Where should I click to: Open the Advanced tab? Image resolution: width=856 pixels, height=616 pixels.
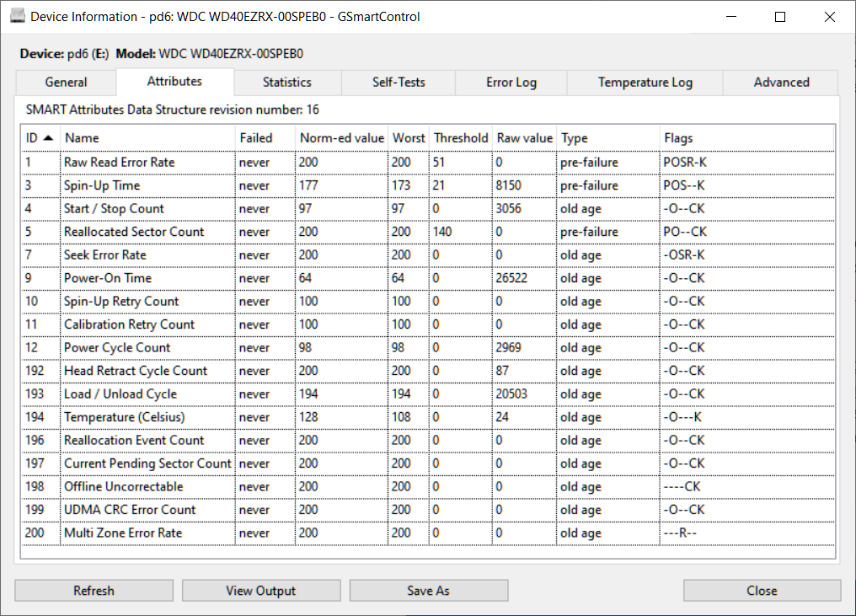click(x=781, y=83)
